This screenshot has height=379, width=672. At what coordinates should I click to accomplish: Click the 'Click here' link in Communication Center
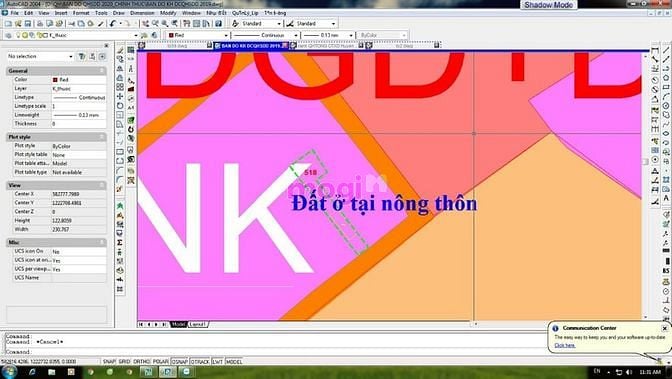[x=565, y=345]
